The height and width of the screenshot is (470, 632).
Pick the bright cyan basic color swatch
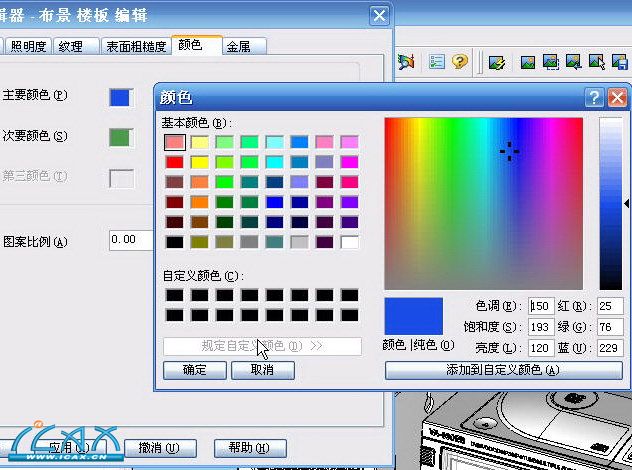tap(274, 162)
